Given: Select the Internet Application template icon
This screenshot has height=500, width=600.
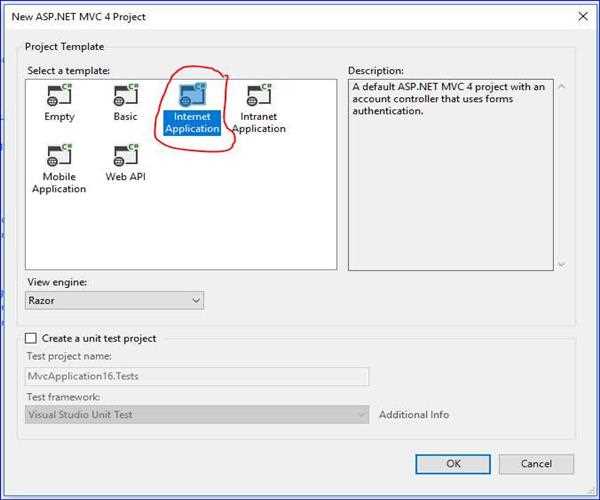Looking at the screenshot, I should [x=191, y=95].
